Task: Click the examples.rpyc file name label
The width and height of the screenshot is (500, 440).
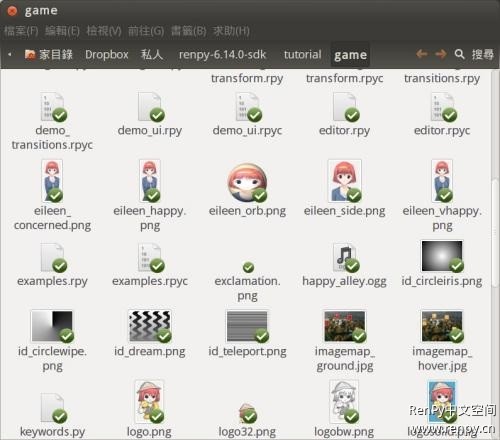Action: pyautogui.click(x=150, y=281)
